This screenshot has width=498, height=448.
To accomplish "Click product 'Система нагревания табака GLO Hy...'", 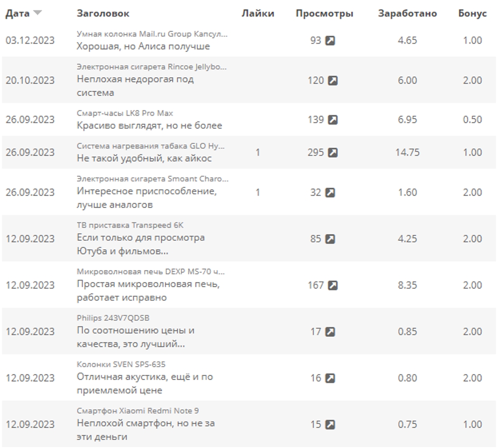I will tap(150, 146).
